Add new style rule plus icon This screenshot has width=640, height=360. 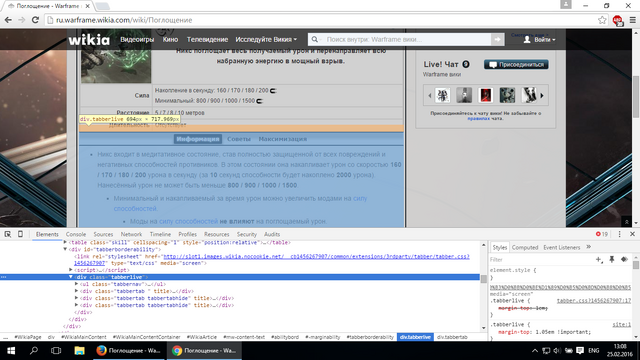tap(599, 260)
